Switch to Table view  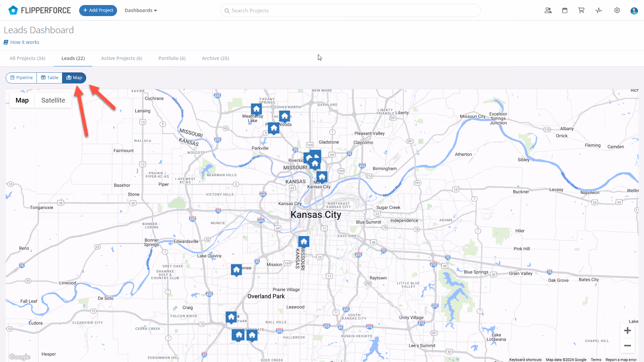coord(50,78)
